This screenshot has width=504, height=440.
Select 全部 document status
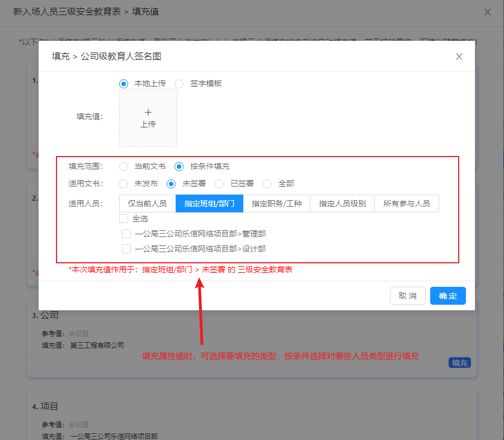(x=268, y=183)
